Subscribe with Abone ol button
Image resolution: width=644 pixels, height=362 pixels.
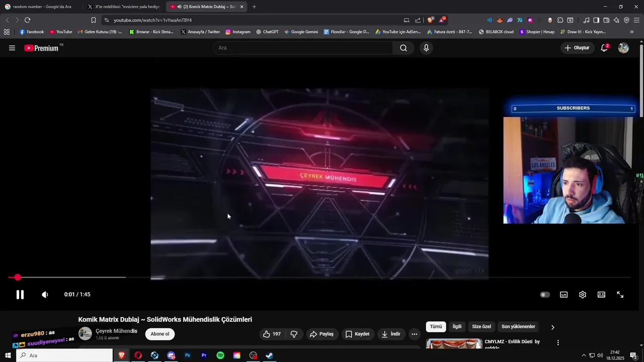click(x=160, y=334)
